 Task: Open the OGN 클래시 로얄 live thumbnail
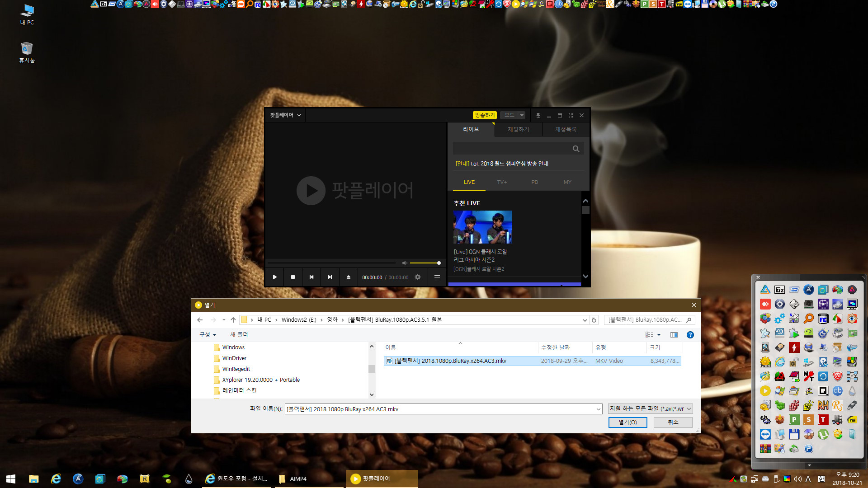coord(483,227)
